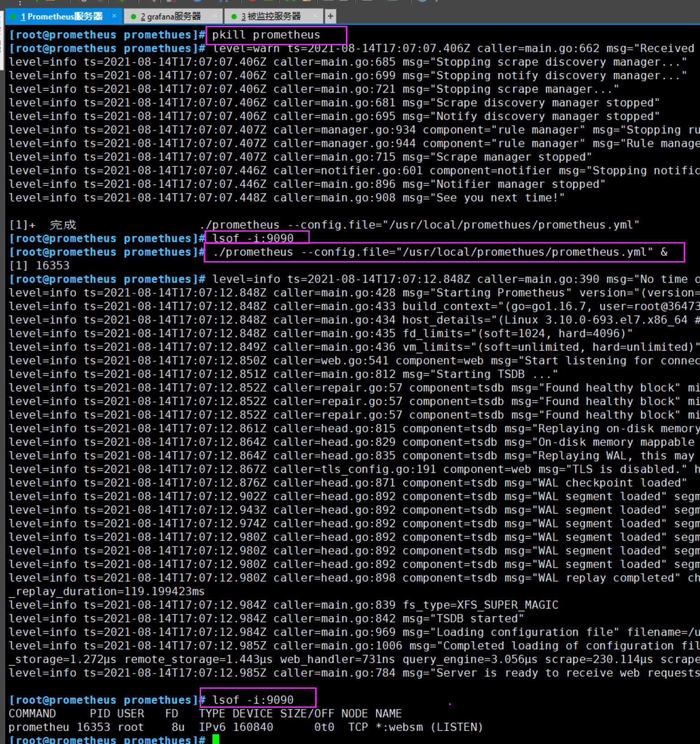Click the 'pkill prometheus' command text
The height and width of the screenshot is (744, 700).
pyautogui.click(x=266, y=35)
